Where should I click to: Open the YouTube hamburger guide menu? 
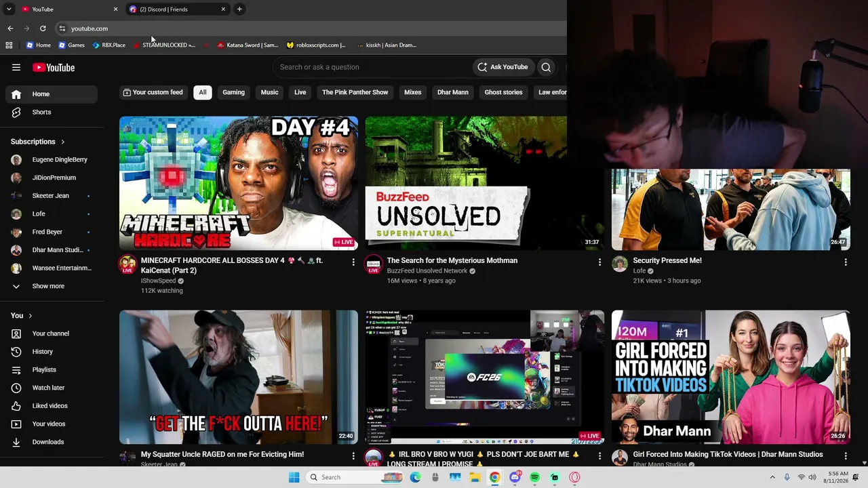click(16, 67)
